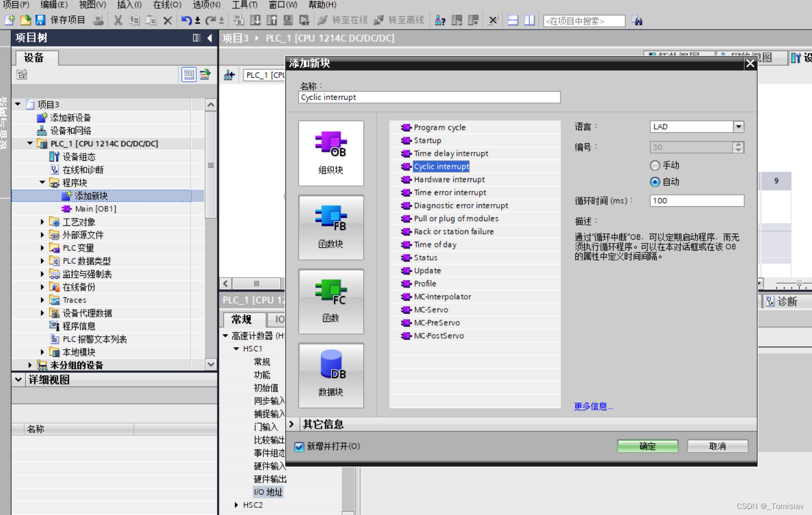Click the redo arrow icon
Viewport: 812px width, 515px height.
click(210, 20)
